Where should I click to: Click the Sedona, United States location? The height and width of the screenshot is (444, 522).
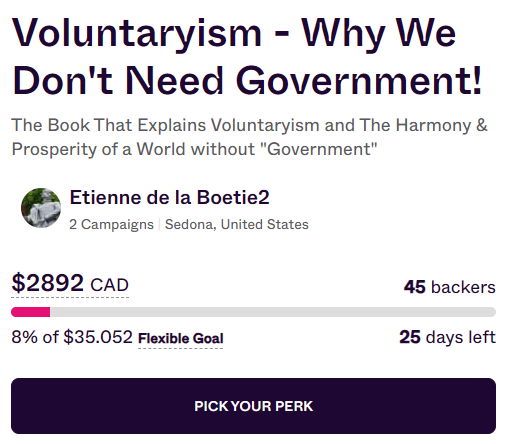pos(237,224)
